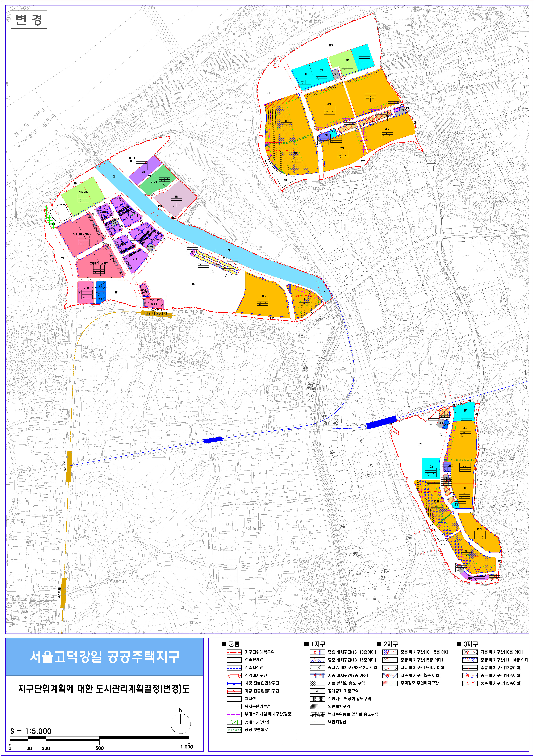
Task: Click the 초3 label on cyan parcel
Action: tap(305, 74)
